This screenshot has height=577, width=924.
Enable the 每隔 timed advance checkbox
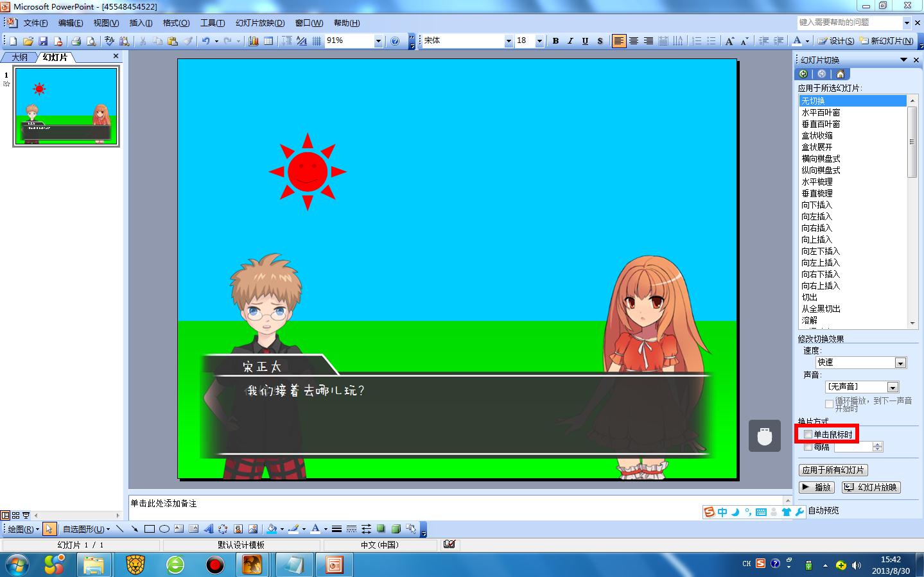click(x=808, y=447)
